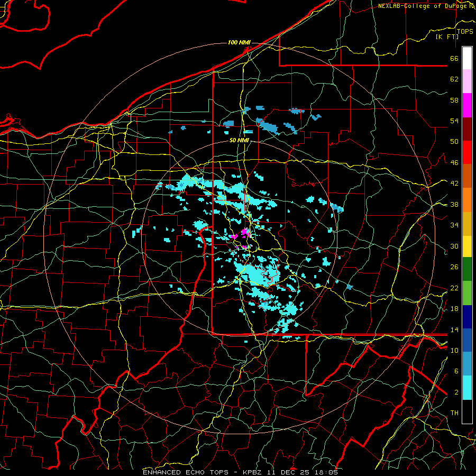Click the K FT units label
Viewport: 476px width, 476px height.
click(447, 37)
